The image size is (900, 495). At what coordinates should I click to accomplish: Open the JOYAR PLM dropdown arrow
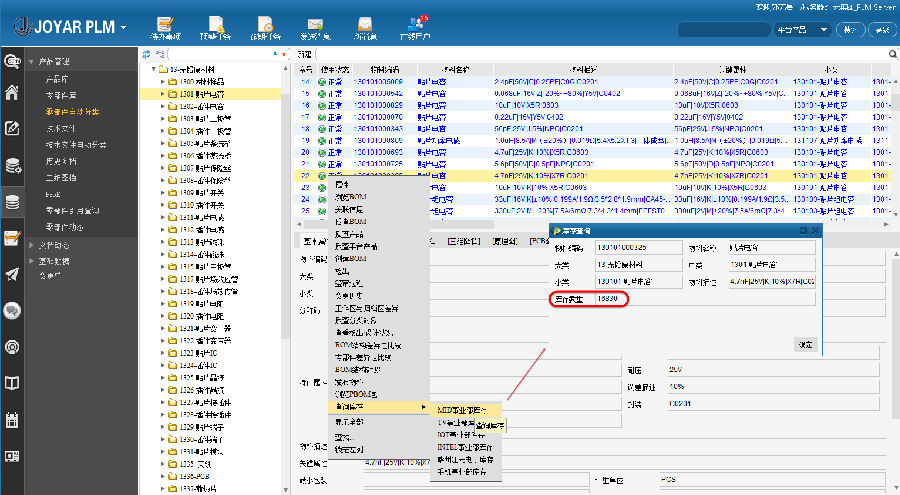[x=124, y=28]
